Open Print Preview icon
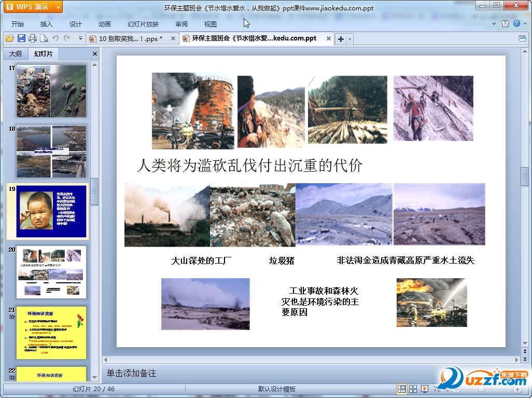This screenshot has width=532, height=398. (44, 38)
